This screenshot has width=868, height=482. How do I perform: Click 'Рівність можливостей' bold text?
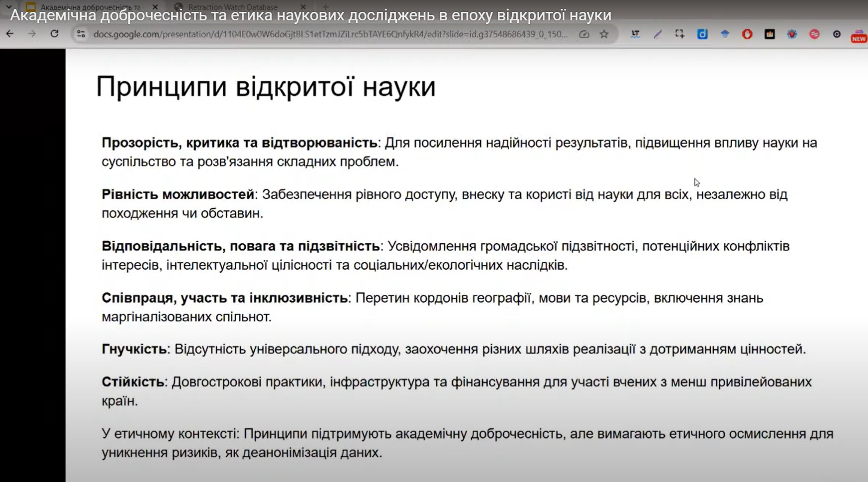[178, 194]
